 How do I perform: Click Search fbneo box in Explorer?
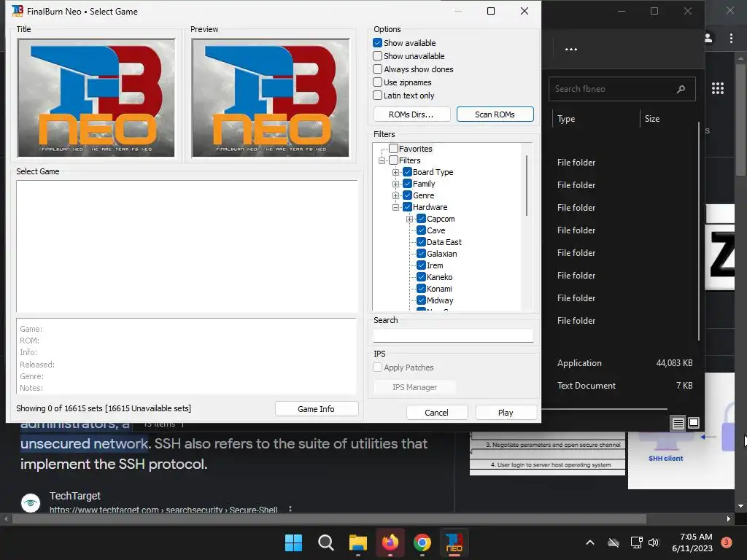[x=622, y=89]
